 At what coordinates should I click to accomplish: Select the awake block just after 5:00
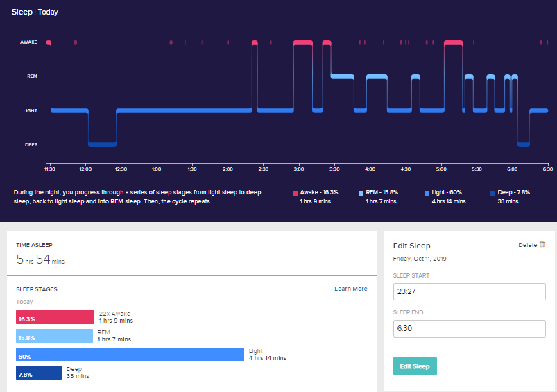(x=453, y=43)
